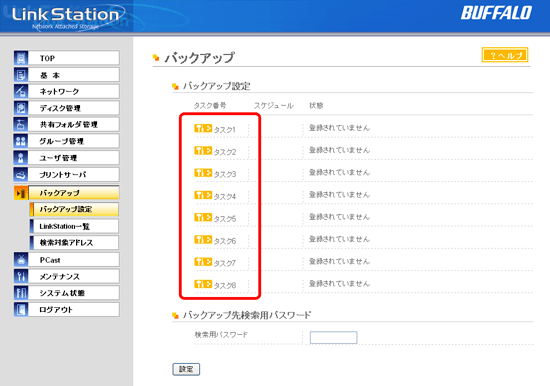550x386 pixels.
Task: Click the orange edit icon for タスク7
Action: tap(203, 261)
